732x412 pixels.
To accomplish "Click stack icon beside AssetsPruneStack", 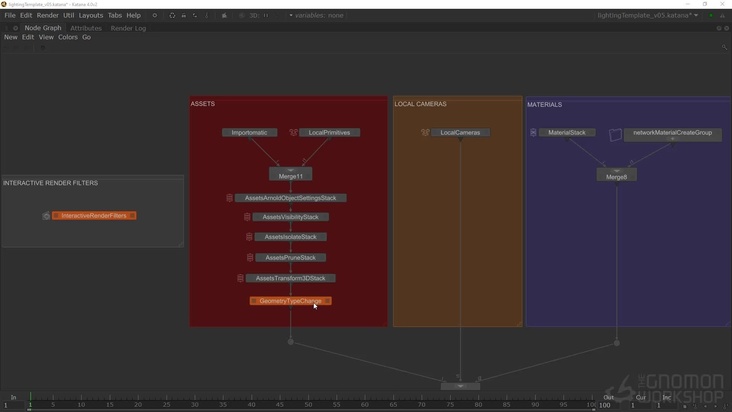I will tap(250, 258).
